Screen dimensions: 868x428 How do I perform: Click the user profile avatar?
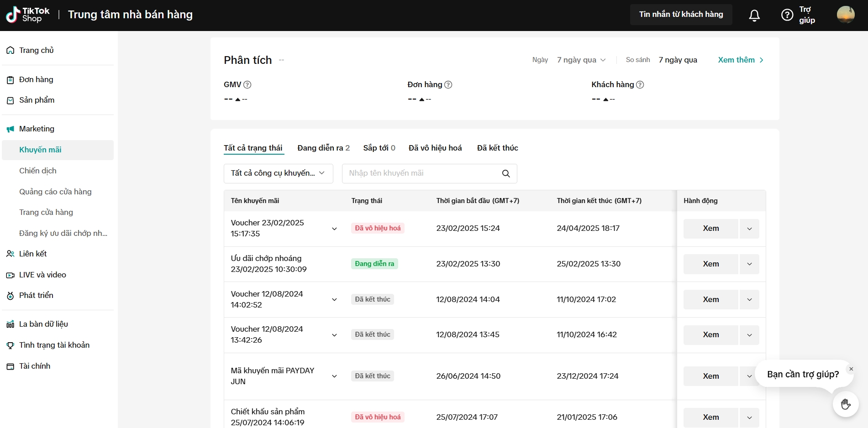[x=845, y=15]
